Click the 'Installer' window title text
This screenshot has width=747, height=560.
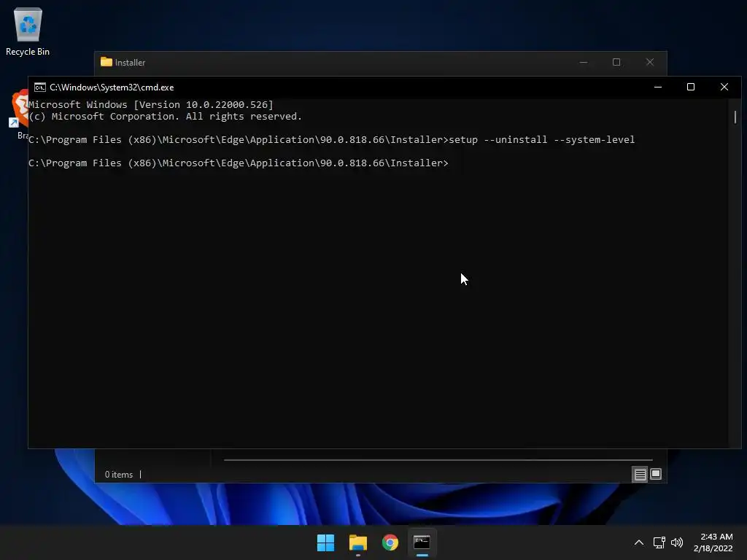tap(130, 63)
